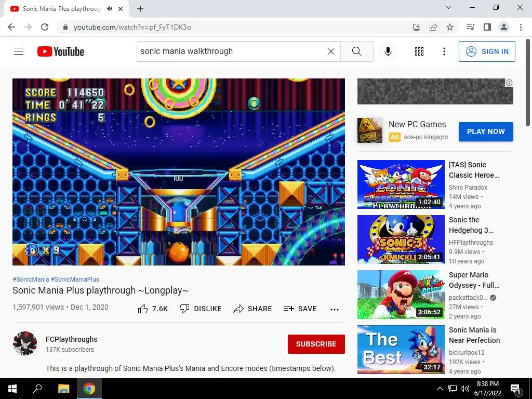Save the video to a playlist

pos(300,309)
